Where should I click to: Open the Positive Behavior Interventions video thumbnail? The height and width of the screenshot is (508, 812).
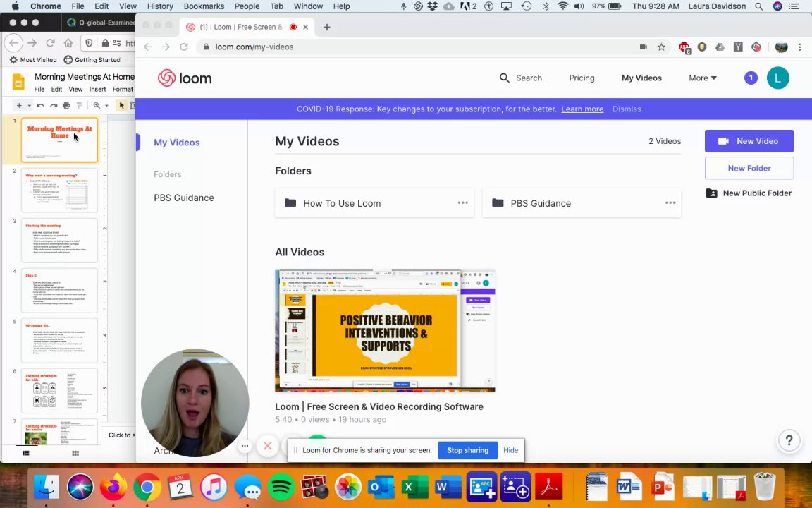coord(385,331)
